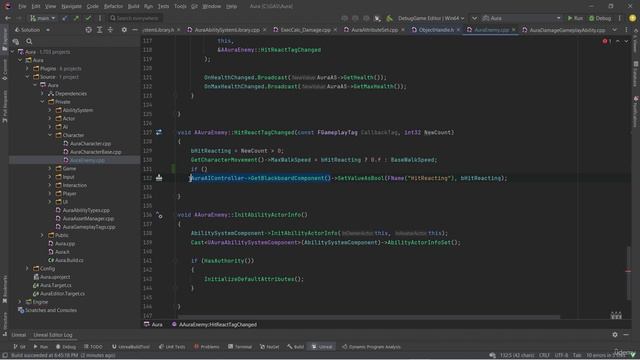
Task: Click the file layout icon beside explorer search
Action: (16, 41)
